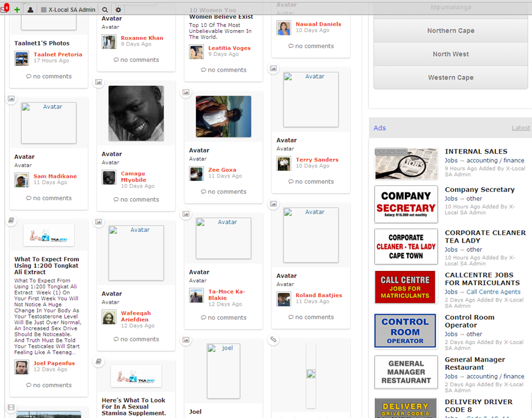Click no comments under Roland Baatjies post

311,317
